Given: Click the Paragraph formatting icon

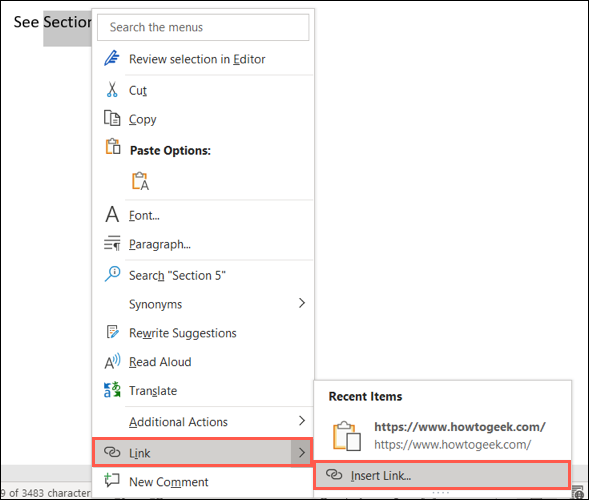Looking at the screenshot, I should pyautogui.click(x=112, y=243).
